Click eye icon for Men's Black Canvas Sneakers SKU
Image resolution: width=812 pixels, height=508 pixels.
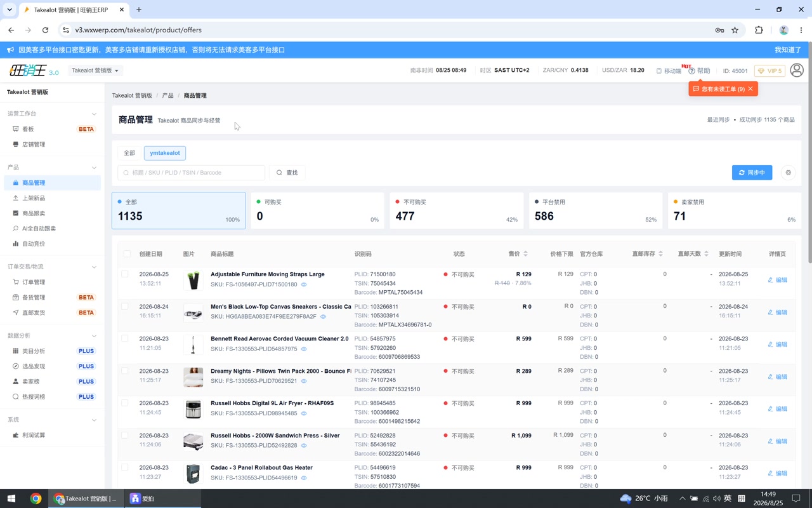pyautogui.click(x=323, y=317)
